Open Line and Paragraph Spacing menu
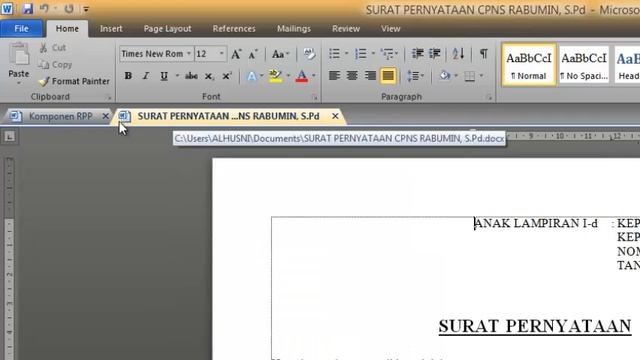 click(416, 76)
